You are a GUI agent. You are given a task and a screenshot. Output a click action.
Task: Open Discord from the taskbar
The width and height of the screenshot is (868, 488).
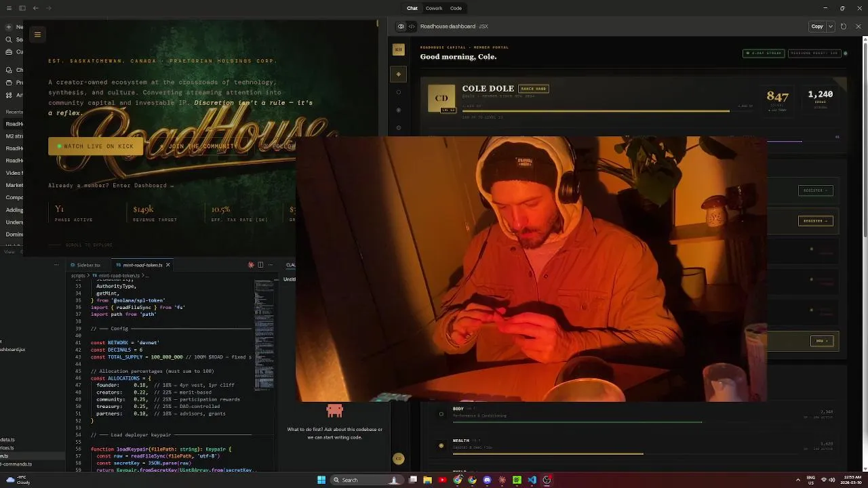tap(487, 480)
